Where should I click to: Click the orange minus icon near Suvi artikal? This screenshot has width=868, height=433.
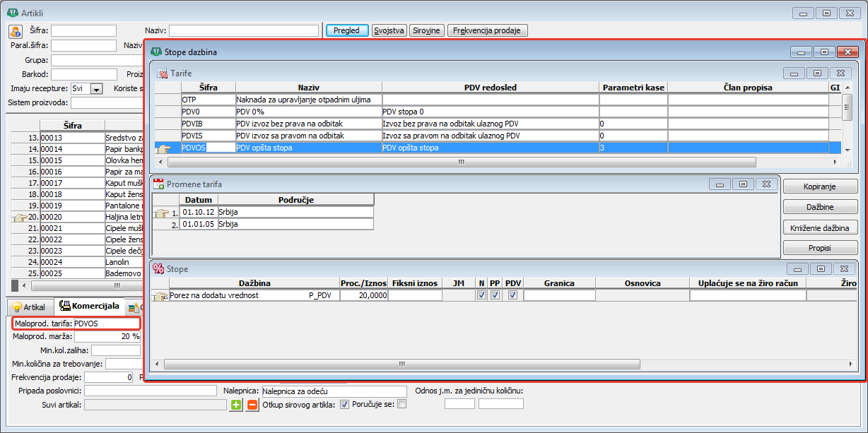pyautogui.click(x=252, y=405)
